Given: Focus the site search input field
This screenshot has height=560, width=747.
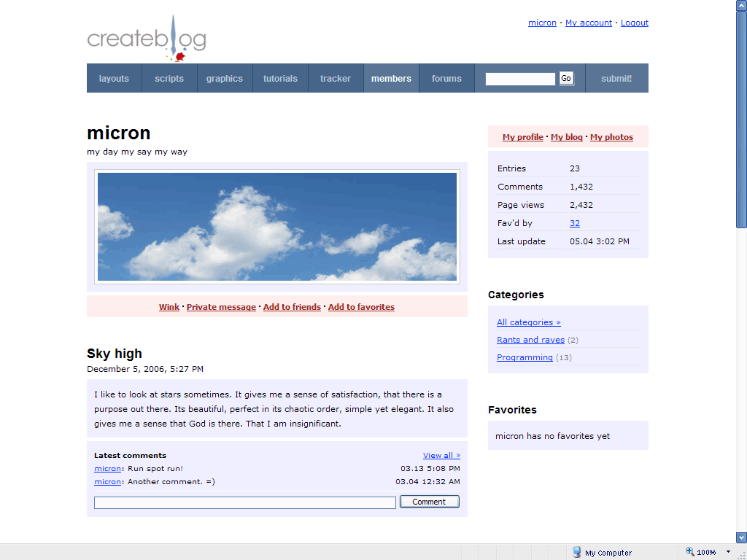Looking at the screenshot, I should click(x=520, y=79).
